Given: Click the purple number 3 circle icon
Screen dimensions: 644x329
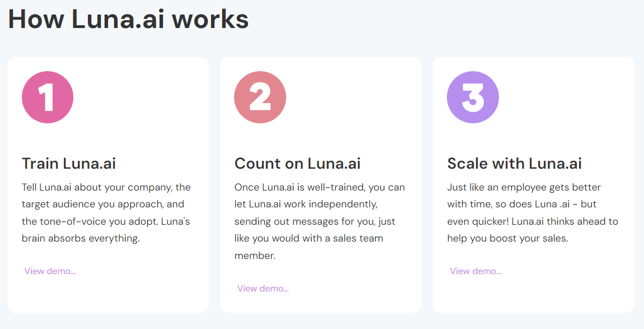Looking at the screenshot, I should [x=473, y=98].
